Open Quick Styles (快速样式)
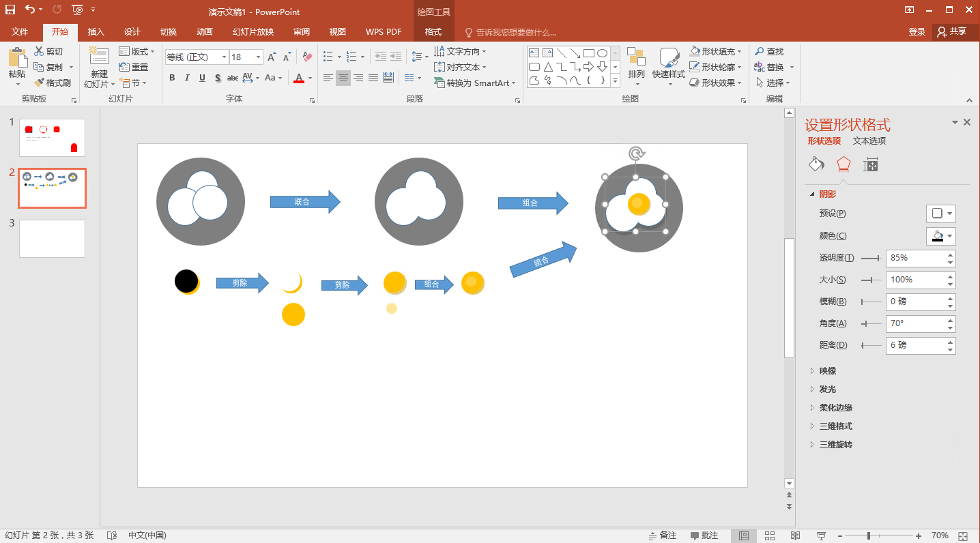Viewport: 980px width, 543px height. point(668,67)
